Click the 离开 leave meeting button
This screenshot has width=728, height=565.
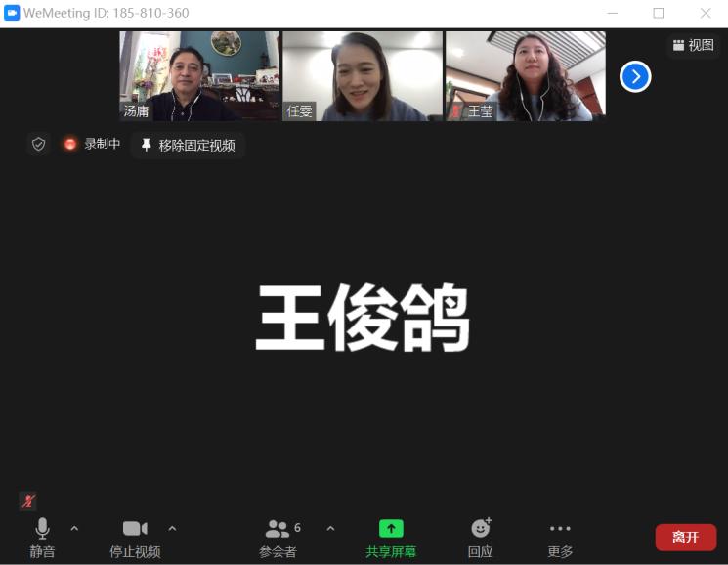click(x=685, y=537)
